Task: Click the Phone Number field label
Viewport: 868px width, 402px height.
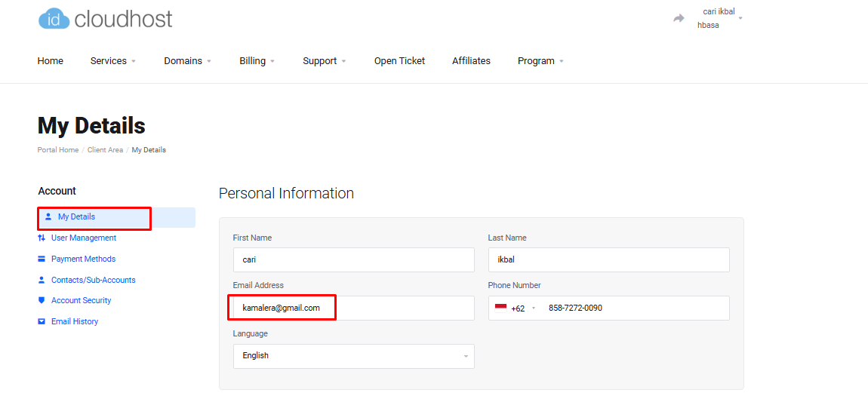Action: [x=514, y=285]
